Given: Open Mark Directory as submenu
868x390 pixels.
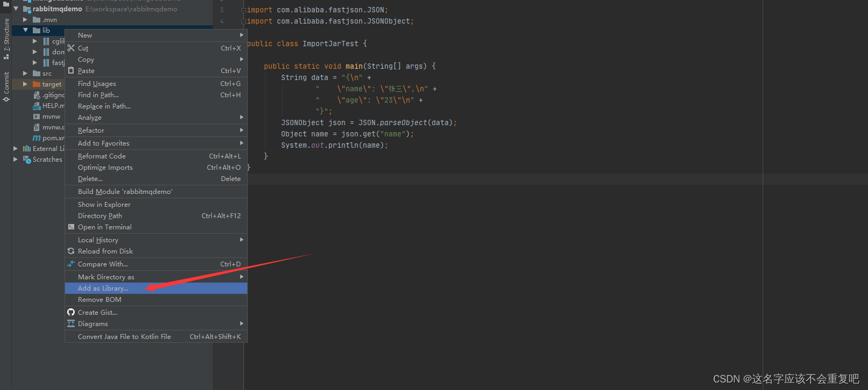Looking at the screenshot, I should click(156, 277).
